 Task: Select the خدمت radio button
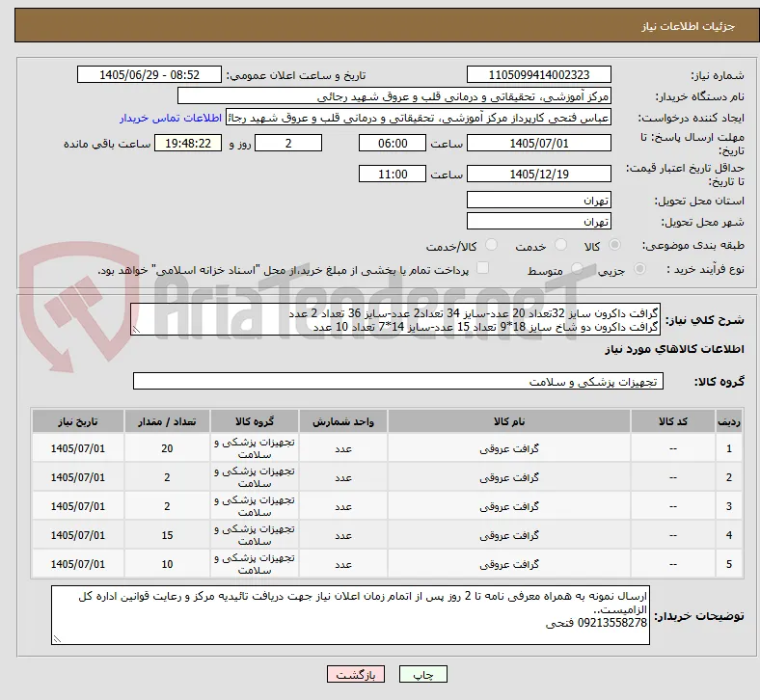pyautogui.click(x=560, y=245)
